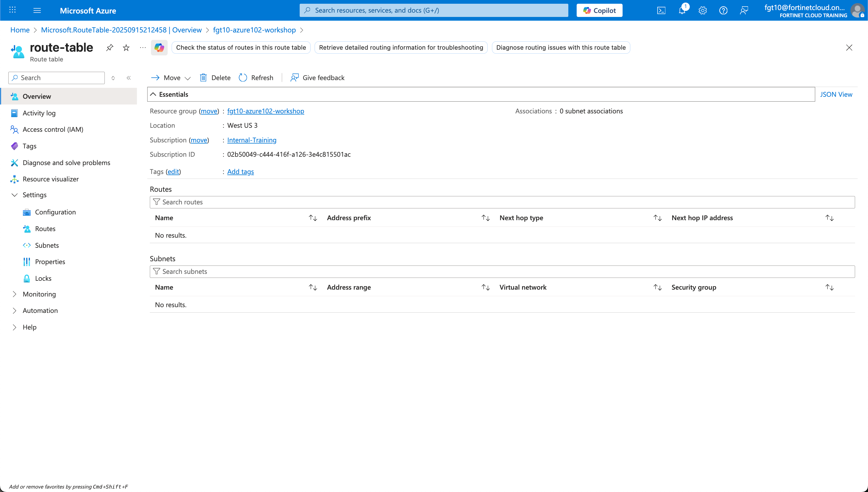Open Activity log in sidebar
Screen dimensions: 868x492
click(x=39, y=113)
